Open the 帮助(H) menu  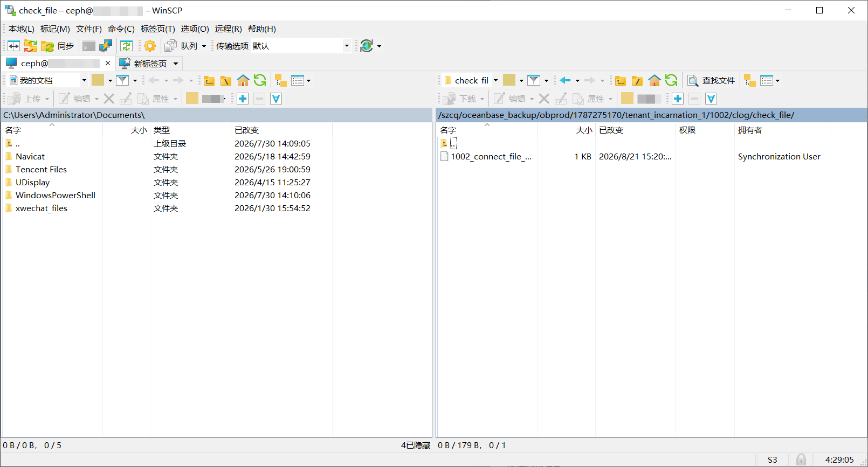coord(262,29)
